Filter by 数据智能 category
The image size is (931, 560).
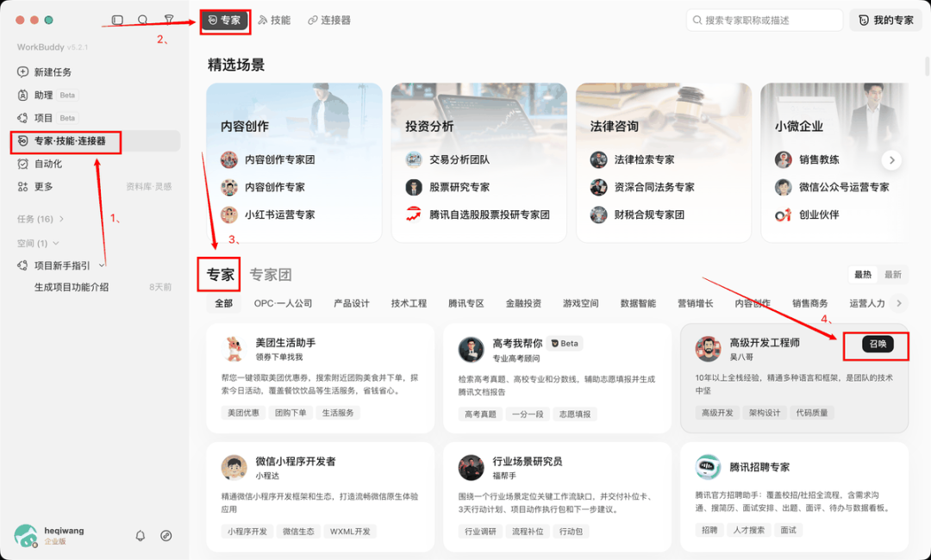pos(638,303)
